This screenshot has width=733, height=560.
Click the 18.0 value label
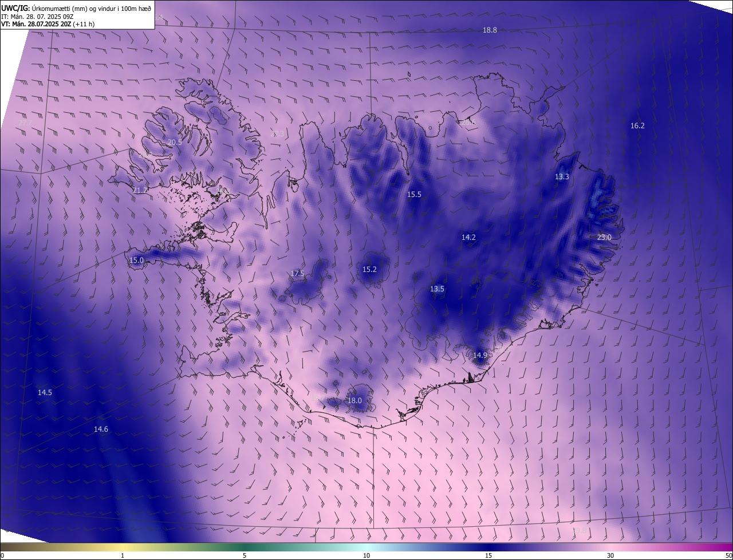tap(354, 401)
